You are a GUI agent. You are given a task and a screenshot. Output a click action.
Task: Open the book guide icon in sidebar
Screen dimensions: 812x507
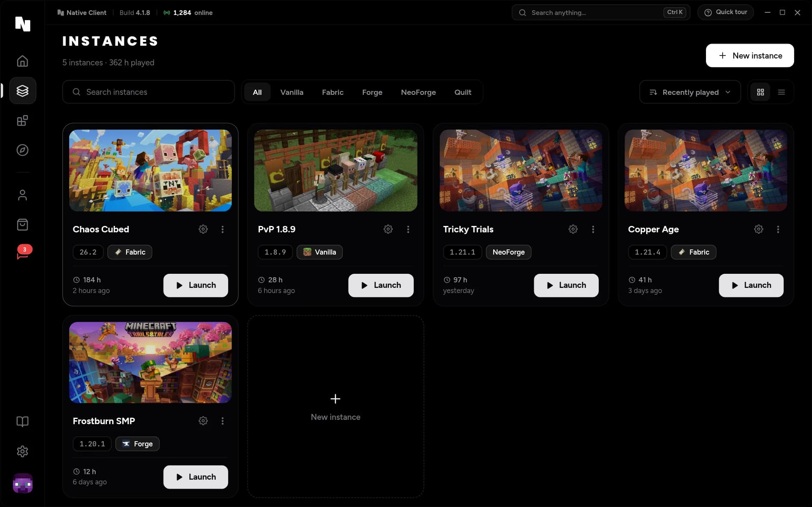pyautogui.click(x=22, y=422)
